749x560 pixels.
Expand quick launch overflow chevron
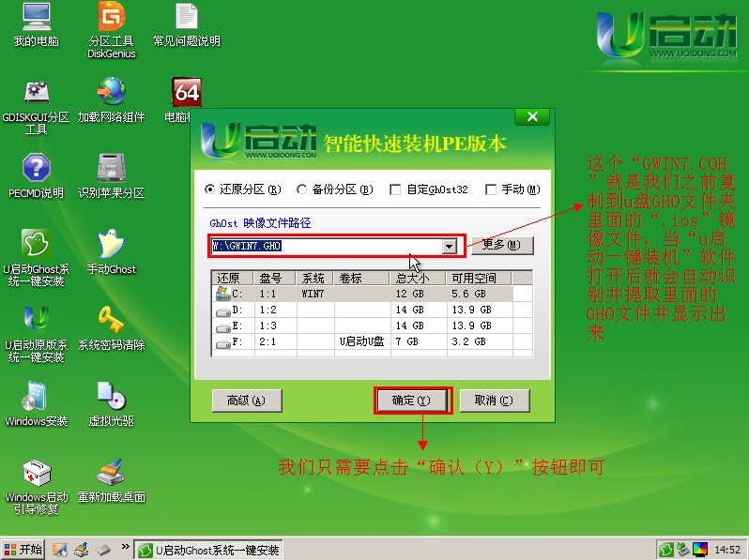(125, 547)
